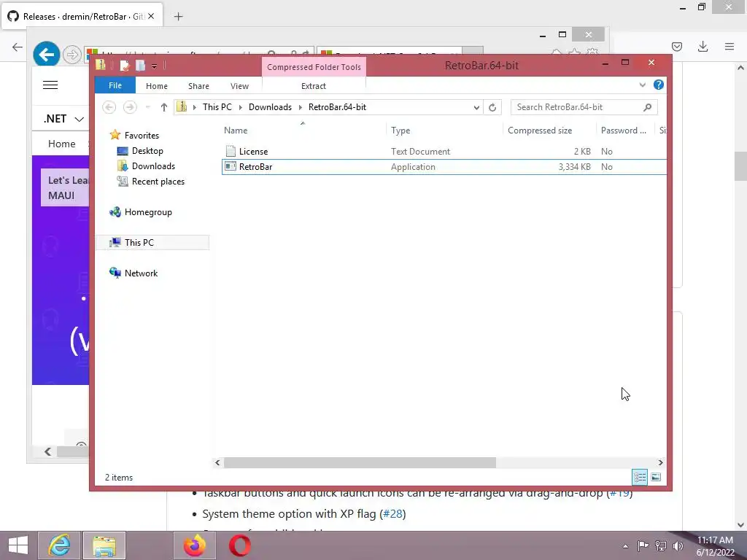Screen dimensions: 747x560
Task: Click This PC in the address breadcrumb
Action: 217,107
